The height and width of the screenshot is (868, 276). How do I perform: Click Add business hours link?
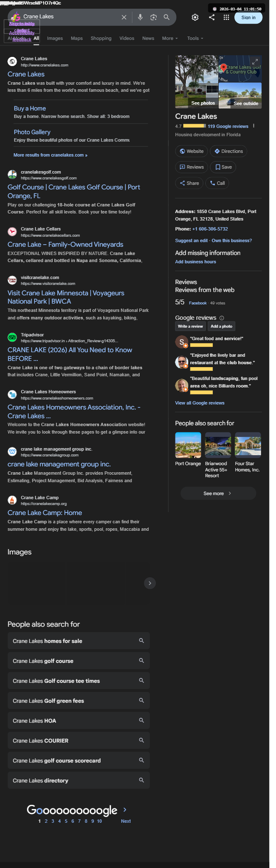pyautogui.click(x=195, y=262)
